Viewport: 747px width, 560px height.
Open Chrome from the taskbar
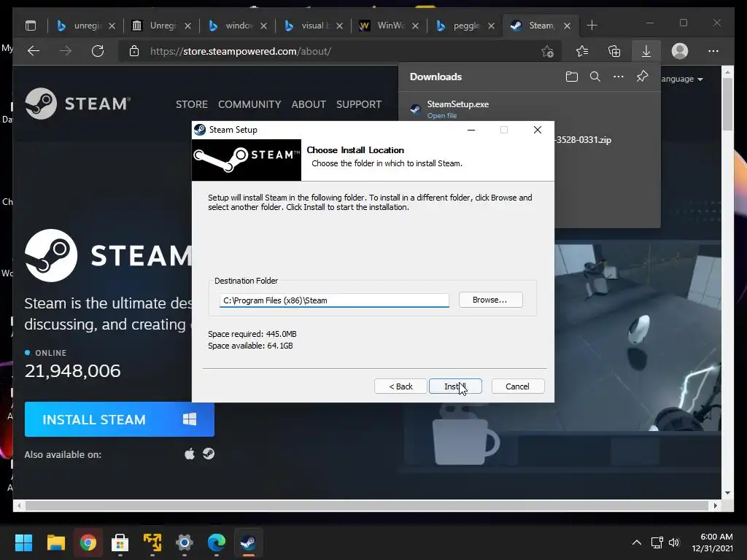(x=88, y=542)
